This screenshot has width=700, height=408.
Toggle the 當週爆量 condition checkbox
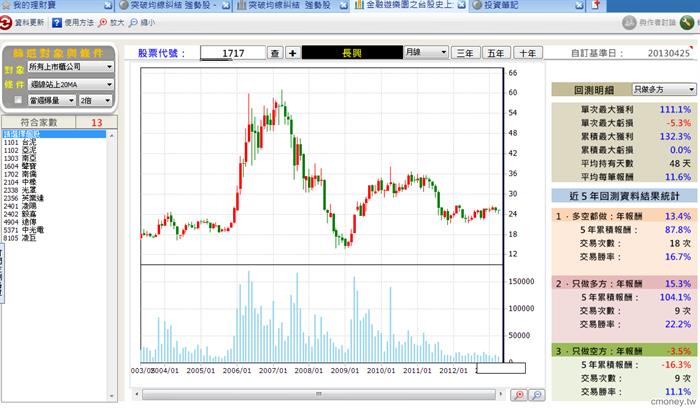(18, 100)
